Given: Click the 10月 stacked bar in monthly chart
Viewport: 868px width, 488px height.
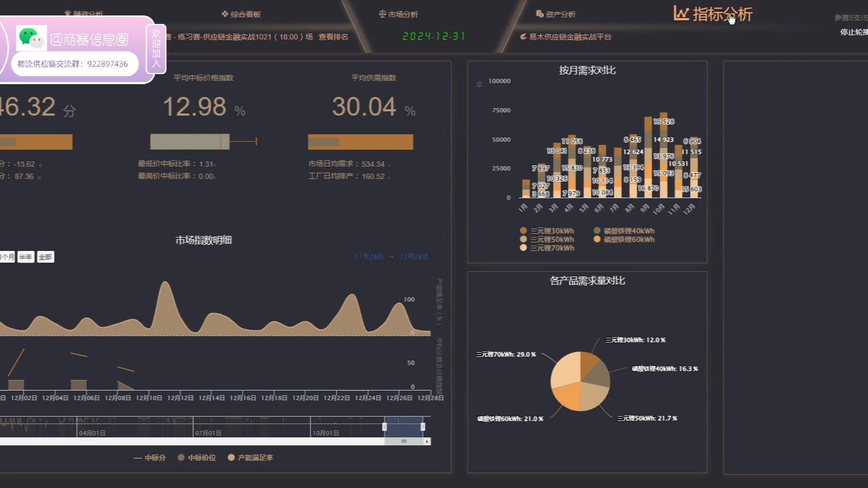Looking at the screenshot, I should point(663,155).
